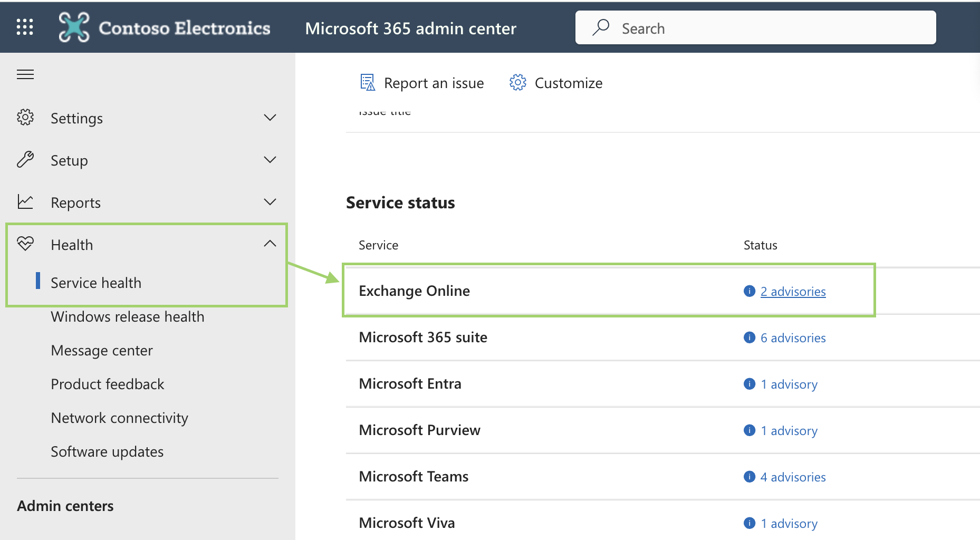This screenshot has height=540, width=980.
Task: Expand the Reports section chevron
Action: pyautogui.click(x=270, y=202)
